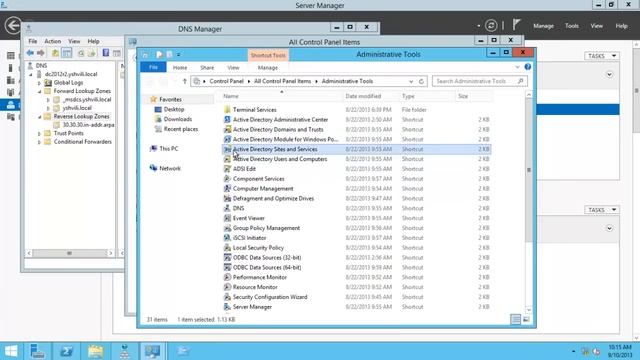Click DNS Manager tree horizontal scrollbar

(x=69, y=253)
